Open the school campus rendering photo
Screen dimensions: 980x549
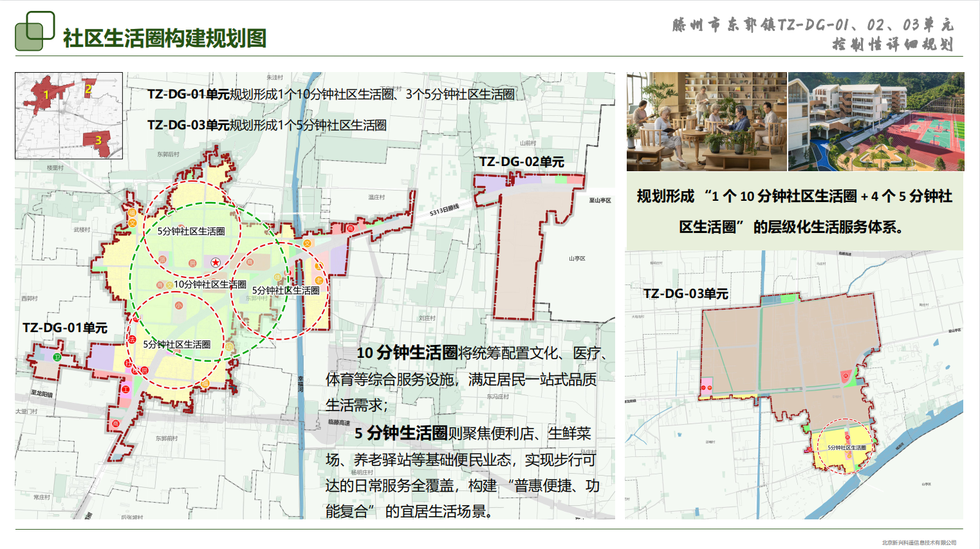click(876, 121)
